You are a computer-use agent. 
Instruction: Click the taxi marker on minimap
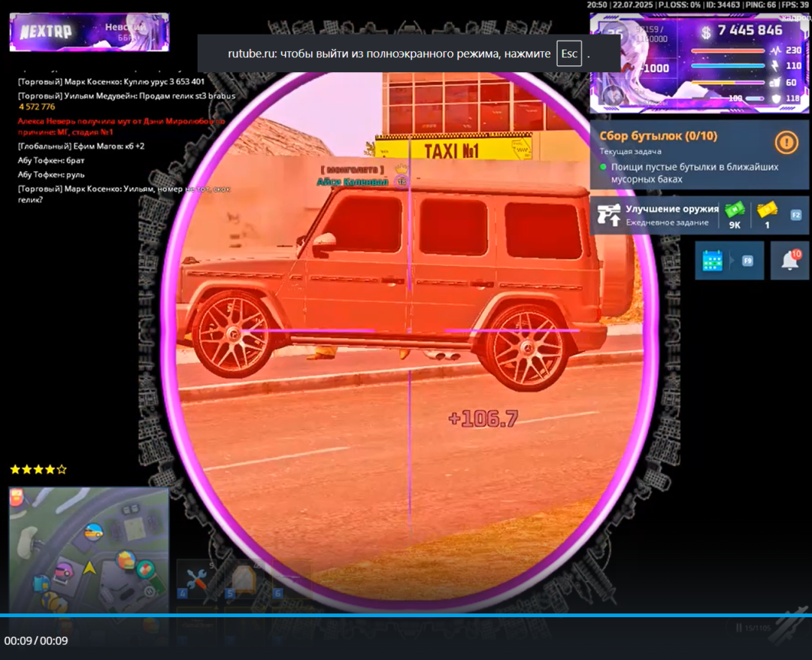[94, 531]
